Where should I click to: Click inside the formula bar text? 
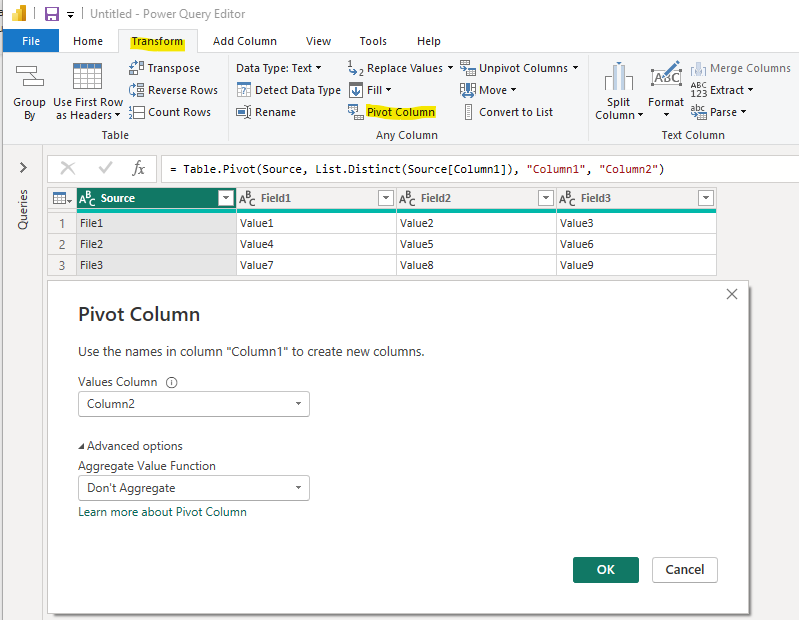tap(418, 169)
